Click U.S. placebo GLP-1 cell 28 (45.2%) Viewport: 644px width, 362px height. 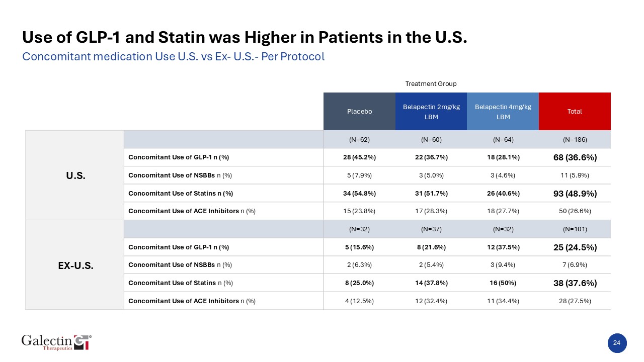359,157
